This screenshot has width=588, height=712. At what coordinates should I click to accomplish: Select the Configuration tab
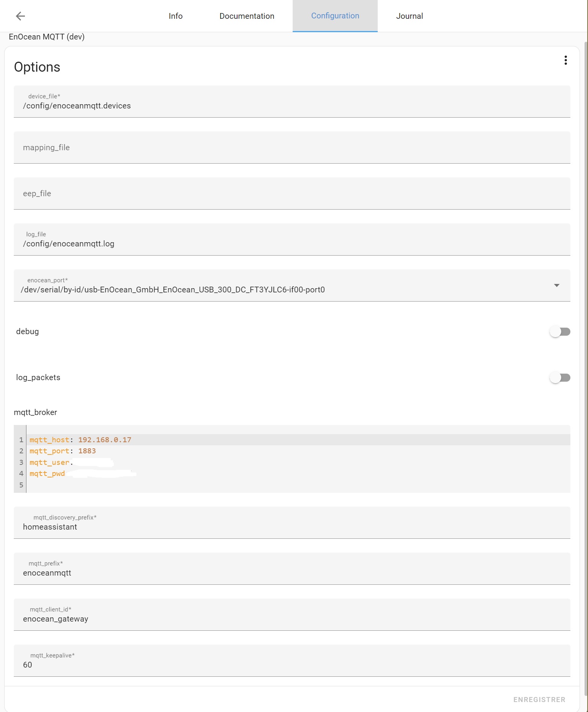335,16
